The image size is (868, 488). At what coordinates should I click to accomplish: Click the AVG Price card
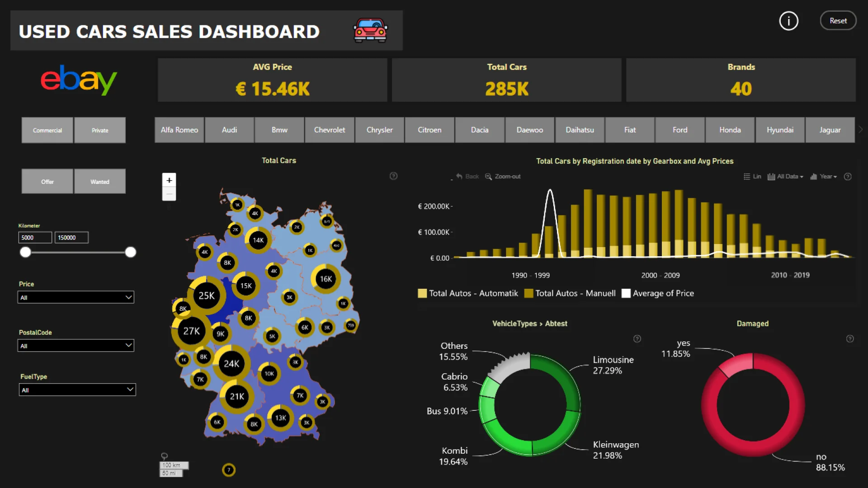tap(272, 80)
